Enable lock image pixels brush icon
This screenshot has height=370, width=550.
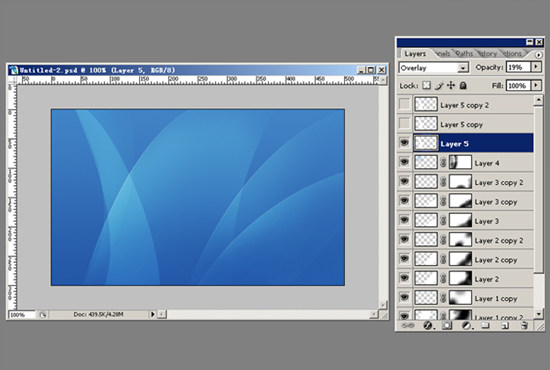(439, 85)
